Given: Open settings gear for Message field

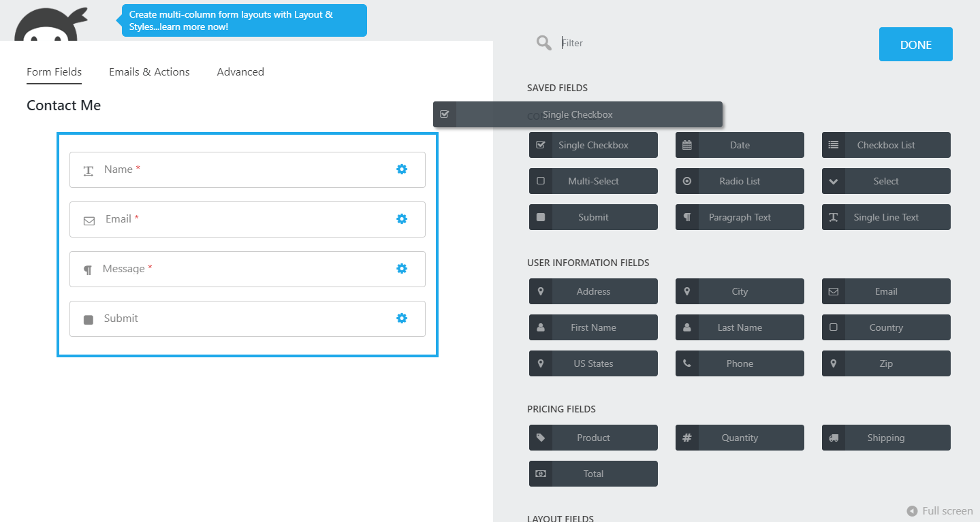Looking at the screenshot, I should [402, 268].
